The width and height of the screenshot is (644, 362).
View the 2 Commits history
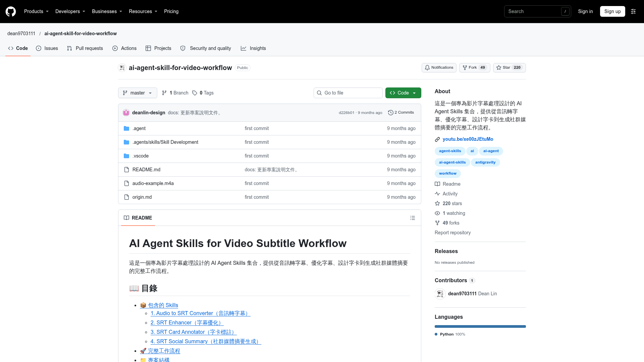tap(401, 113)
